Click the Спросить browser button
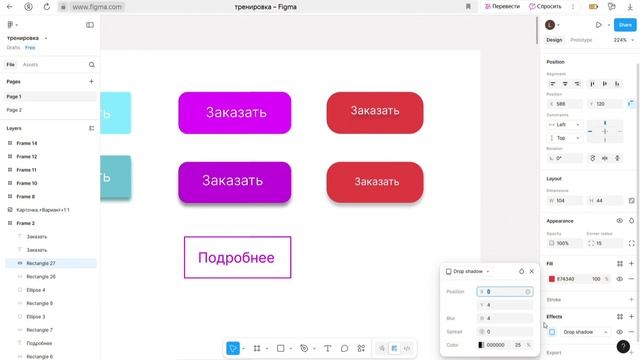 545,7
